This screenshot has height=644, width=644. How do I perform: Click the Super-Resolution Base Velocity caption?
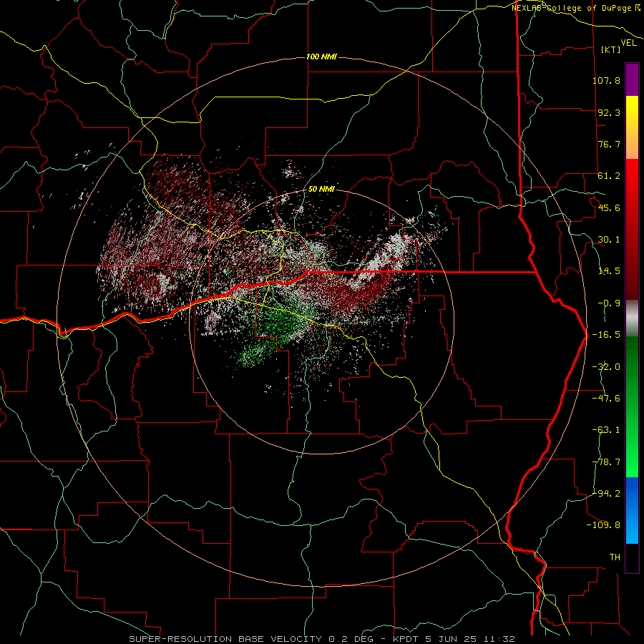(x=321, y=639)
